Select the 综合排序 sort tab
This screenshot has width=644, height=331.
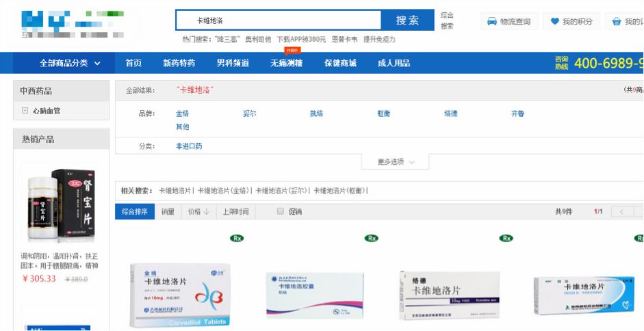point(135,211)
